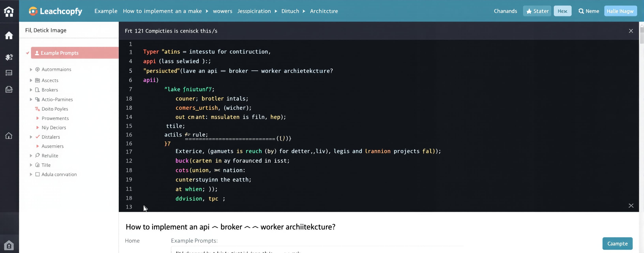Click the Neme search button

(589, 11)
